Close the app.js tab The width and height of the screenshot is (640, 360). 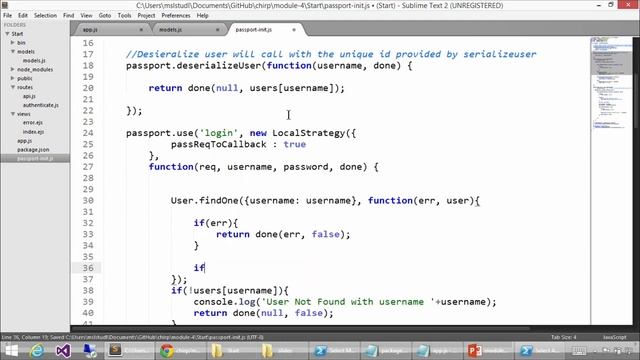point(141,30)
